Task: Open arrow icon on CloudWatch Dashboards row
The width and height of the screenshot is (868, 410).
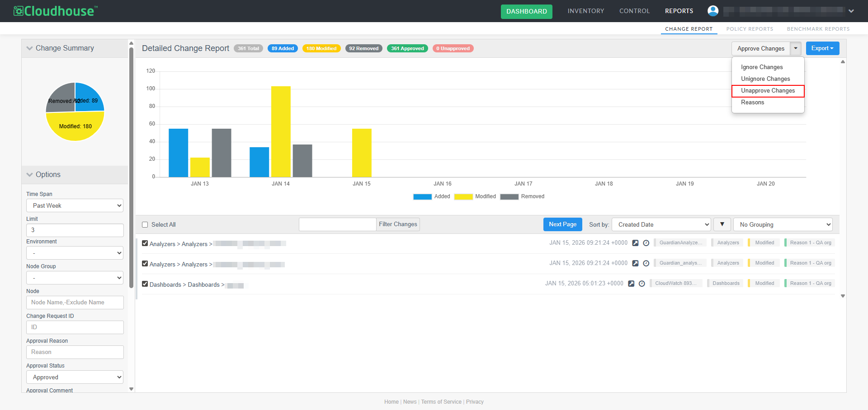Action: pos(631,284)
